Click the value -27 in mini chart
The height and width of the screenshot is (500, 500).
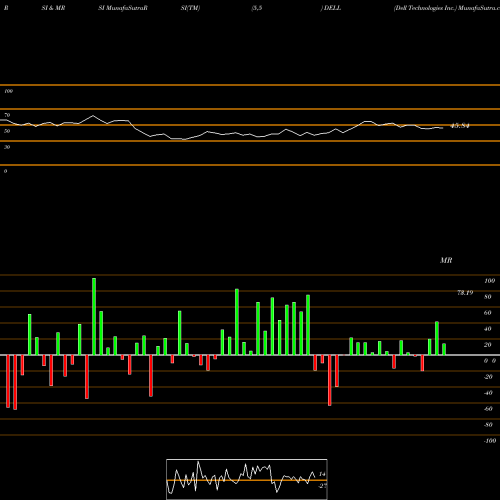tap(322, 486)
